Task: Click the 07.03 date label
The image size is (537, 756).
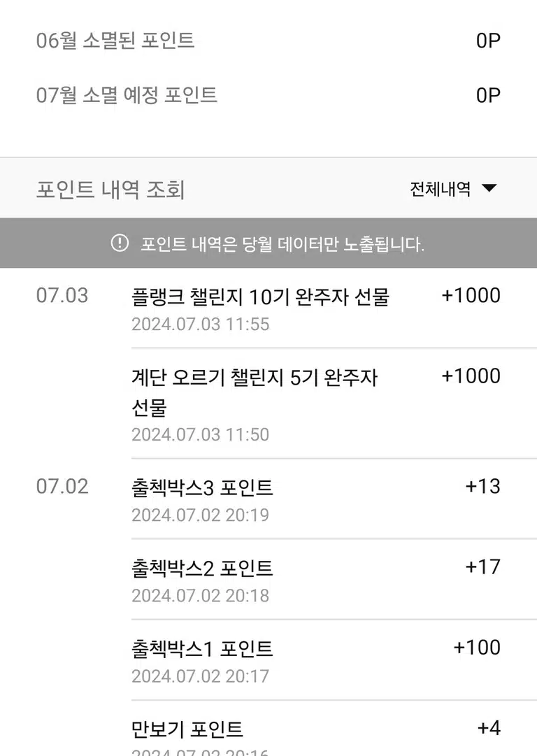Action: pyautogui.click(x=62, y=295)
